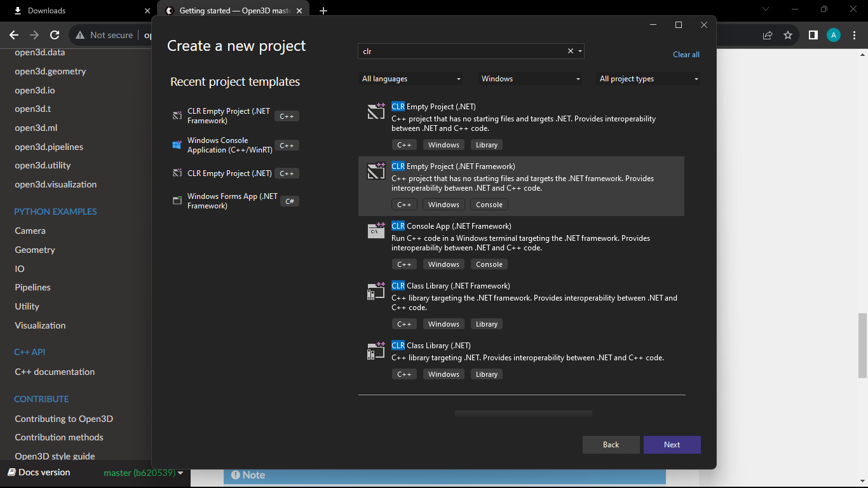Click the CLR Empty Project (.NET) template icon
868x488 pixels.
[376, 111]
